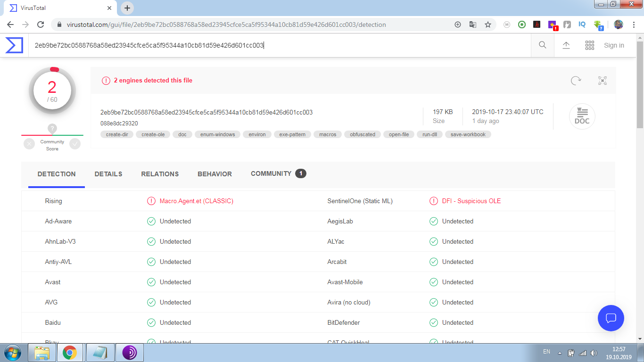Click the macros tag

(328, 134)
